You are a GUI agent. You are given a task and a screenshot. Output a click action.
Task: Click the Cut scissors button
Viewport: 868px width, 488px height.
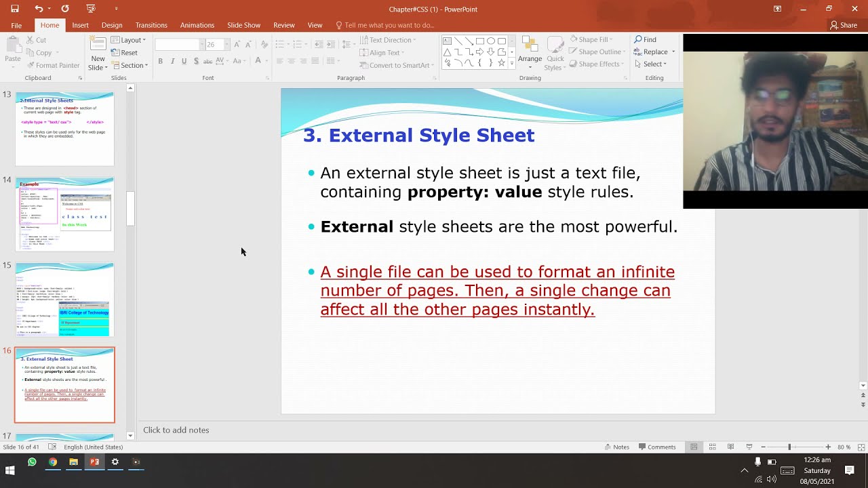[37, 40]
